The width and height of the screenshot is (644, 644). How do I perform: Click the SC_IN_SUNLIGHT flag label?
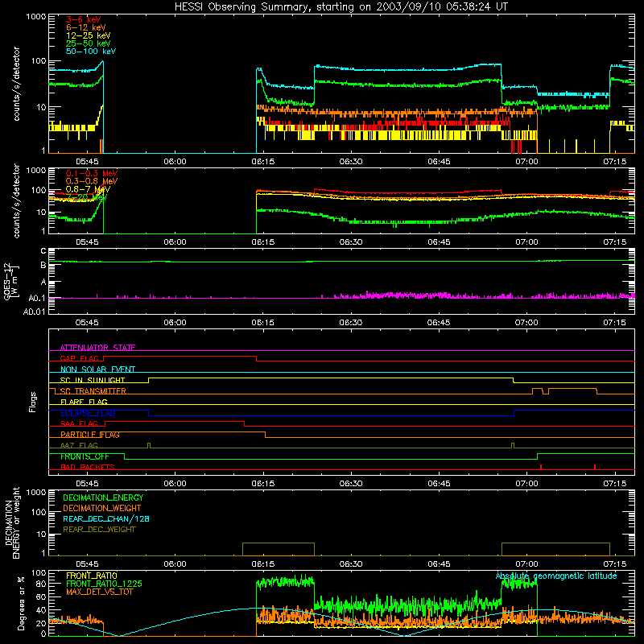point(93,380)
